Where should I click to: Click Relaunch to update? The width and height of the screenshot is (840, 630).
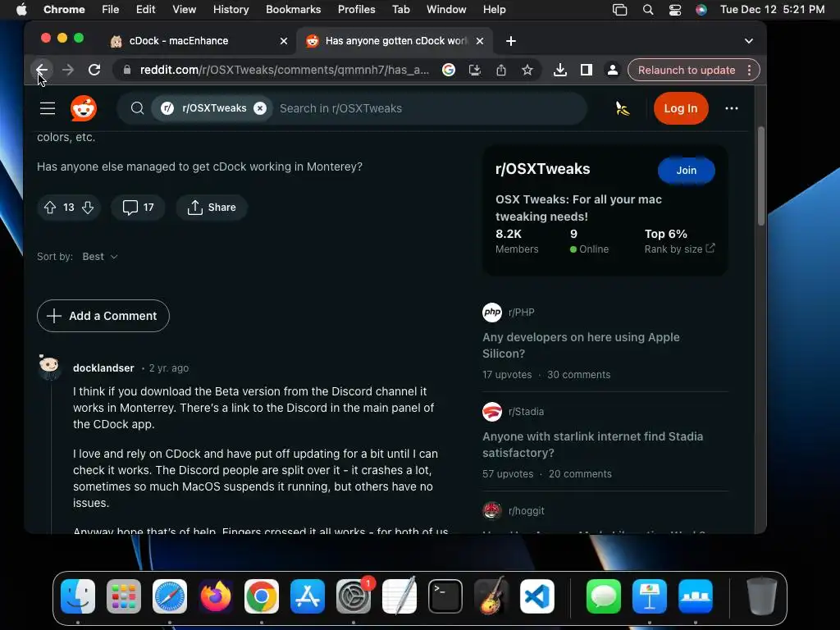(687, 71)
